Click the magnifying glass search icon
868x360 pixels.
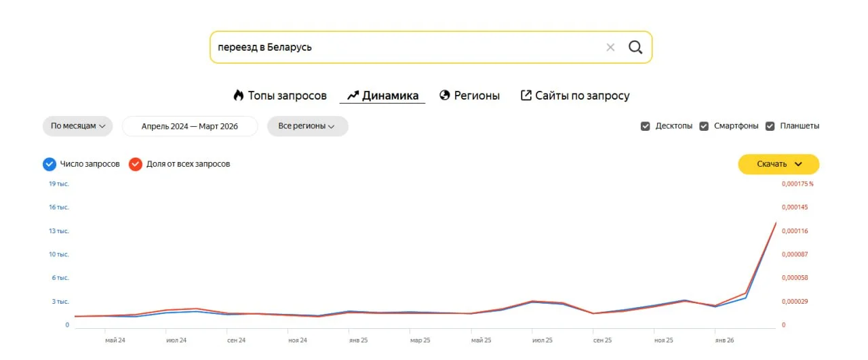pyautogui.click(x=635, y=47)
